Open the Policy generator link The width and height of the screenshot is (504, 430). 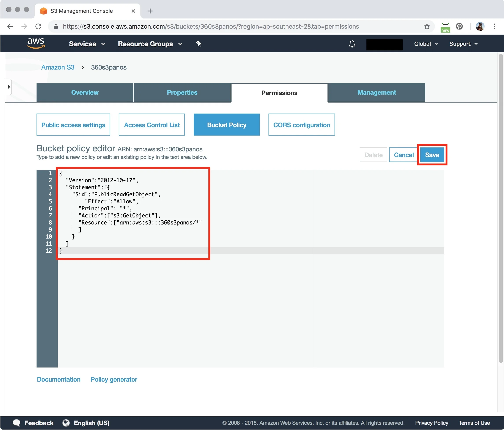[x=114, y=379]
